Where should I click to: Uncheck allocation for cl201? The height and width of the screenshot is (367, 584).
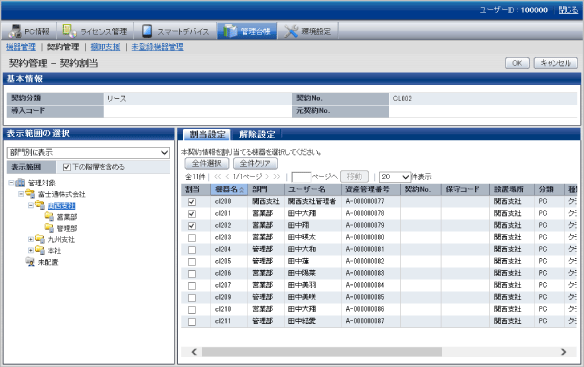coord(192,214)
